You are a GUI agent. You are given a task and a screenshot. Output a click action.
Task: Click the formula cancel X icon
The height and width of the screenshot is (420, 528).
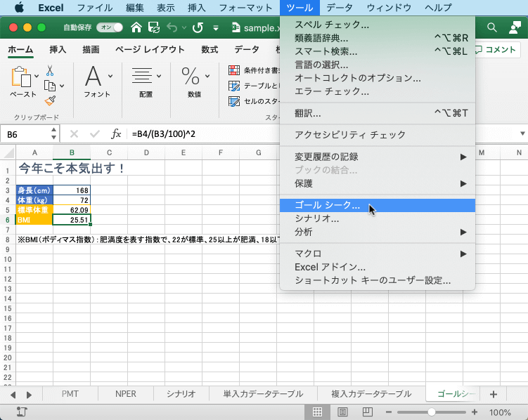coord(74,134)
